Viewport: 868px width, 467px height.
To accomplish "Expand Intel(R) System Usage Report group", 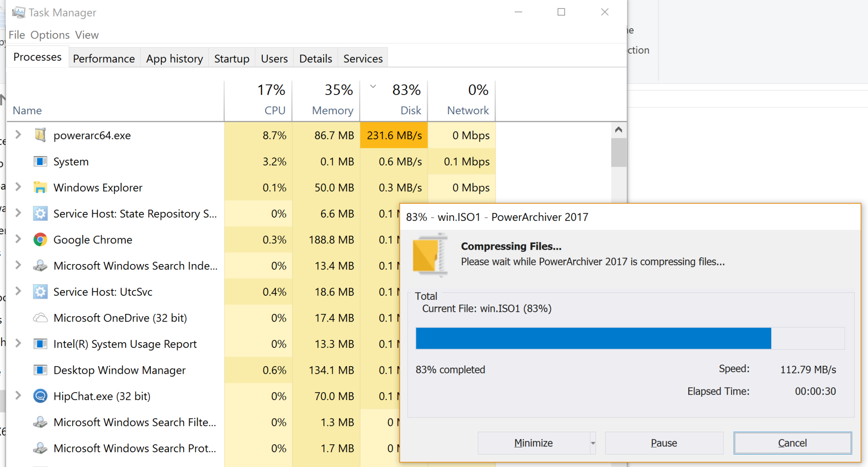I will click(x=18, y=343).
